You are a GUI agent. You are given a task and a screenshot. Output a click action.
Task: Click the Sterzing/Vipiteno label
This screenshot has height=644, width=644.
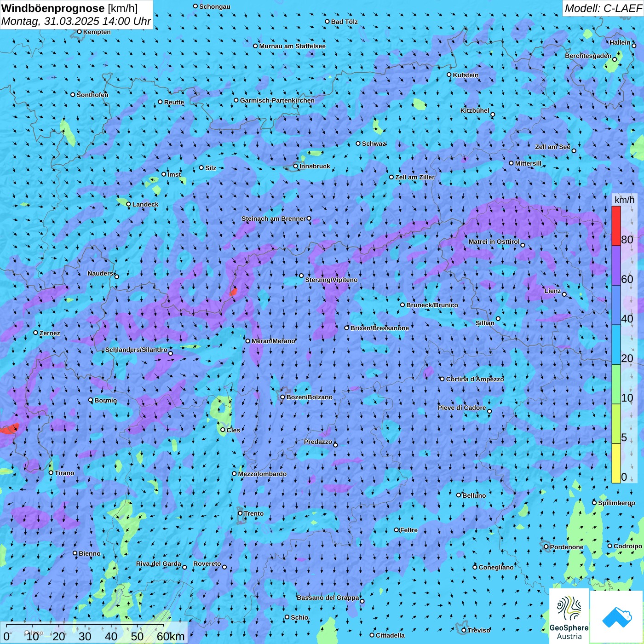(331, 280)
